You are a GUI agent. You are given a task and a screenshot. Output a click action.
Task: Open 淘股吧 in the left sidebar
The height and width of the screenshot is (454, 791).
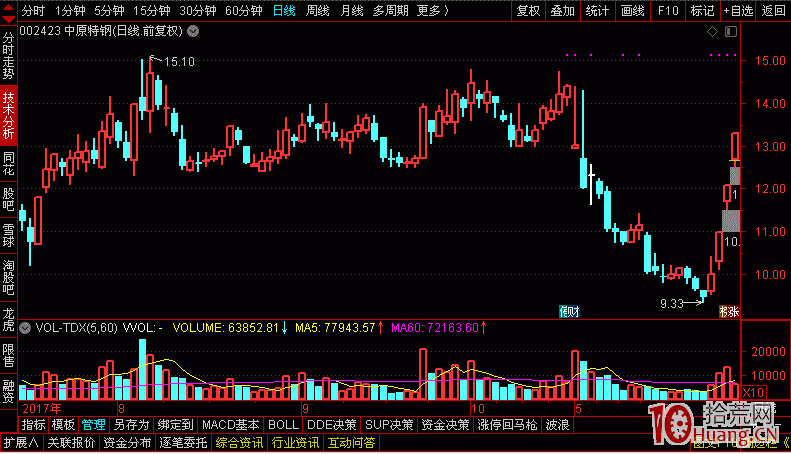(9, 277)
